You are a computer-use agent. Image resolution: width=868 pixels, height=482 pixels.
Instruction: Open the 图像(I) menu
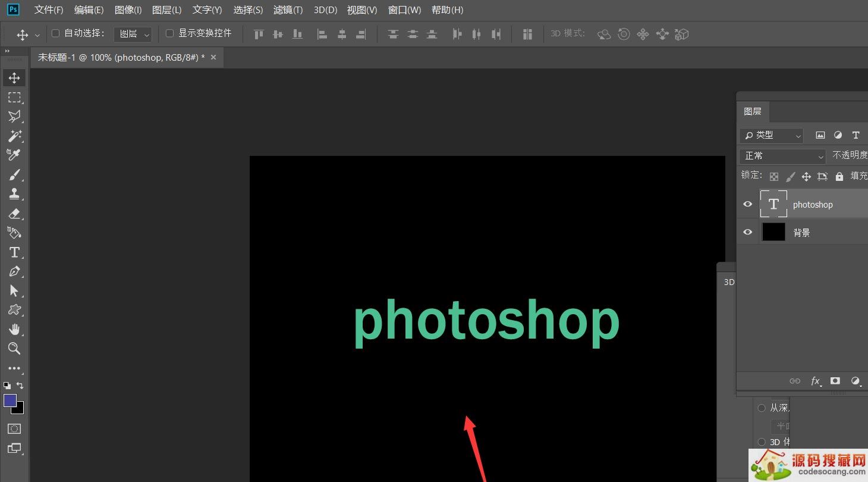[128, 10]
